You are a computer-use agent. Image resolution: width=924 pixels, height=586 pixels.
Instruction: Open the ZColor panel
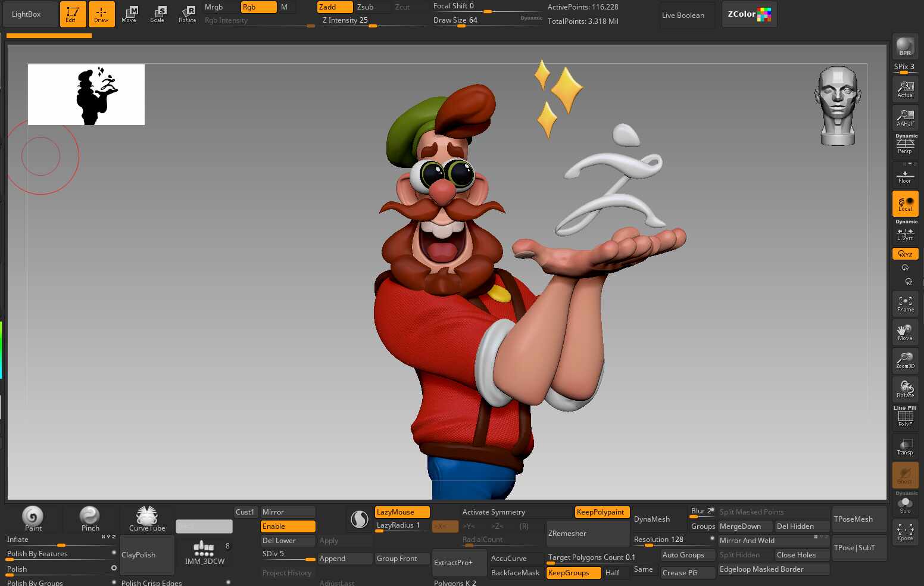coord(749,14)
